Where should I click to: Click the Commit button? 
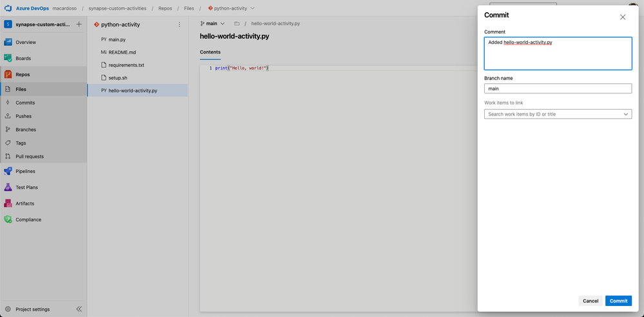[x=618, y=301]
